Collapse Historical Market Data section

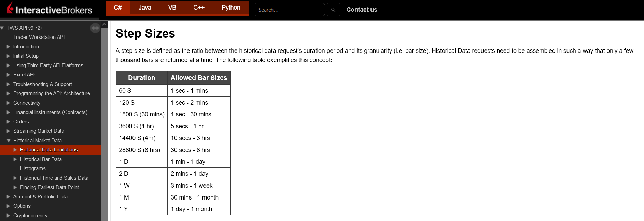[x=9, y=141]
